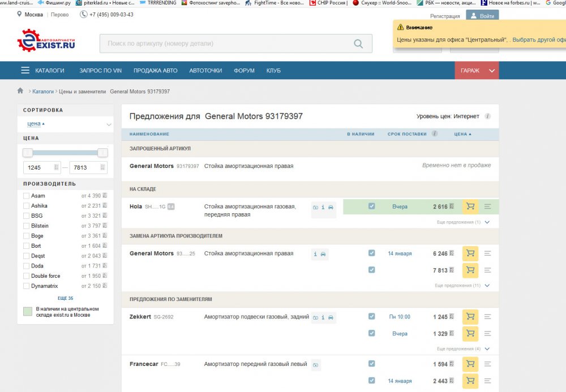Enable the Asam manufacturer filter
This screenshot has width=566, height=392.
(26, 196)
